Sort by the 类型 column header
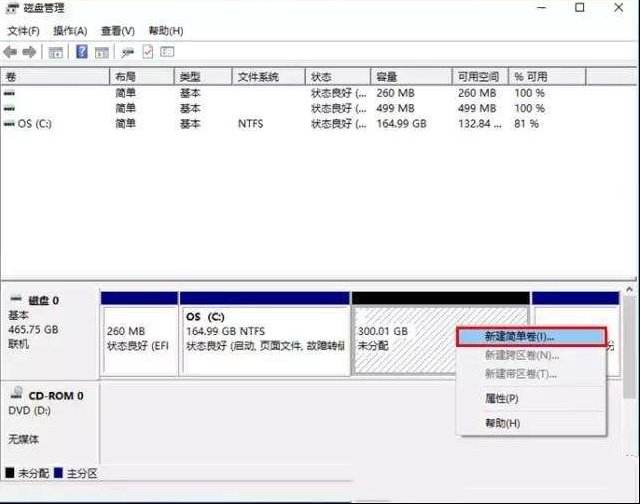This screenshot has width=640, height=504. coord(203,77)
